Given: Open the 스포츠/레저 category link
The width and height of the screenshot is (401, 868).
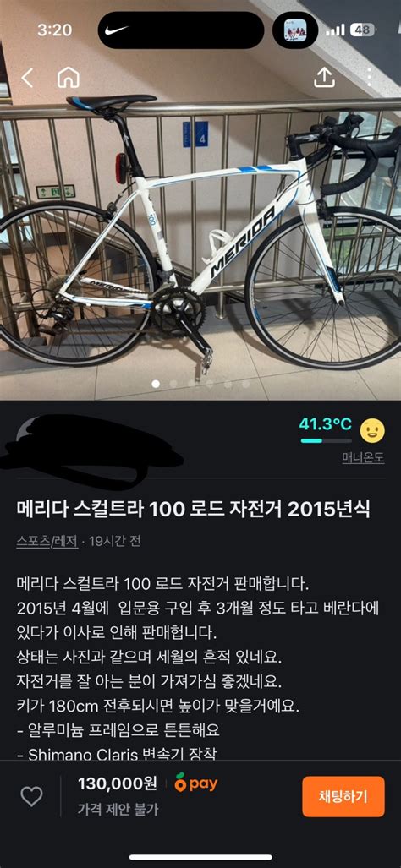Looking at the screenshot, I should pyautogui.click(x=47, y=542).
